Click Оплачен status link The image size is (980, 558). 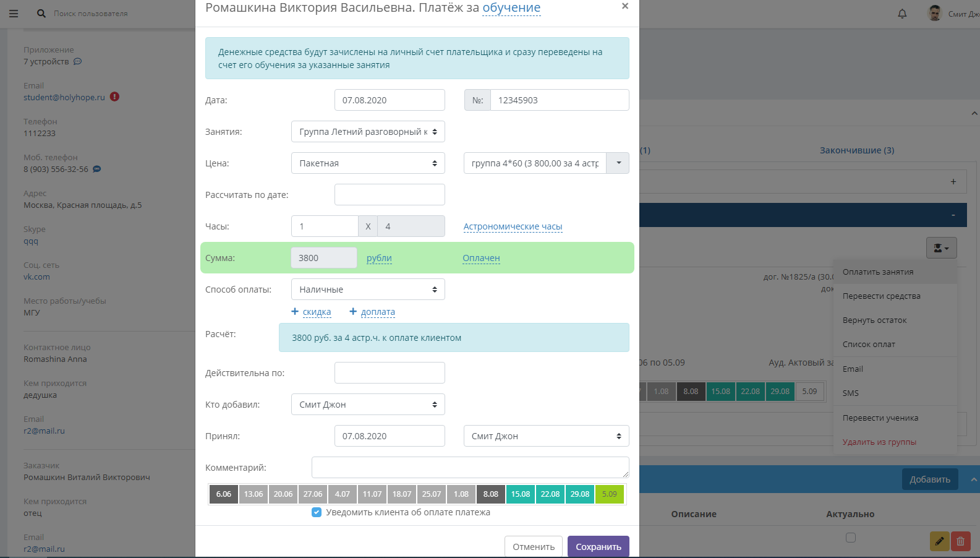coord(481,258)
